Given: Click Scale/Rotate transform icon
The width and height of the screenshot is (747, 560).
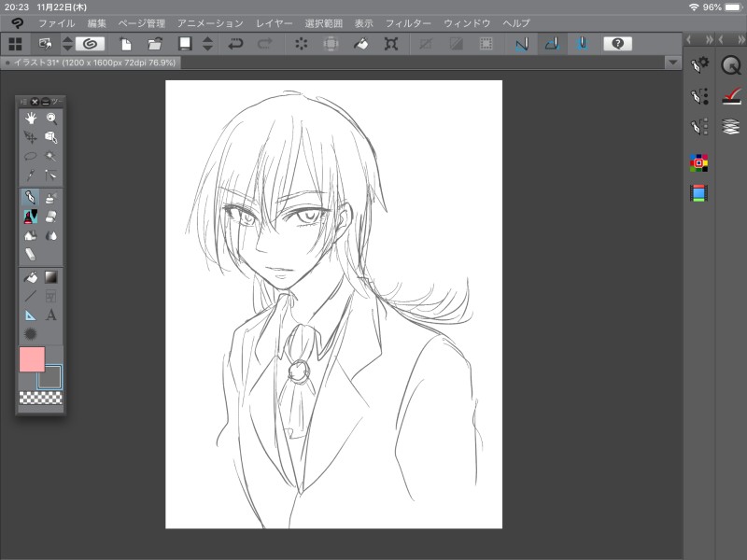Looking at the screenshot, I should coord(390,44).
